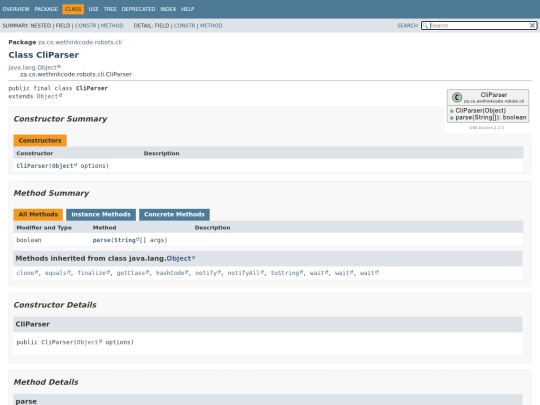540x405 pixels.
Task: Open package link za.co.wethinkcode.robots.cli
Action: click(80, 42)
